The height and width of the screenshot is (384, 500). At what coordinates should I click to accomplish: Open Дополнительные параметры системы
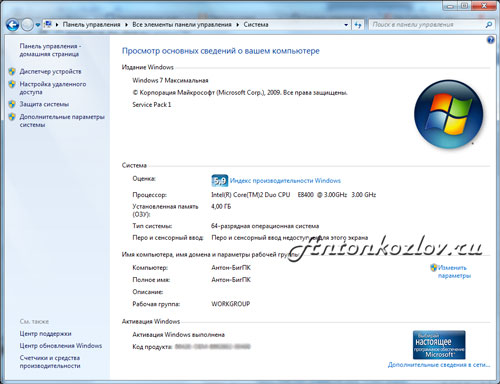[62, 121]
